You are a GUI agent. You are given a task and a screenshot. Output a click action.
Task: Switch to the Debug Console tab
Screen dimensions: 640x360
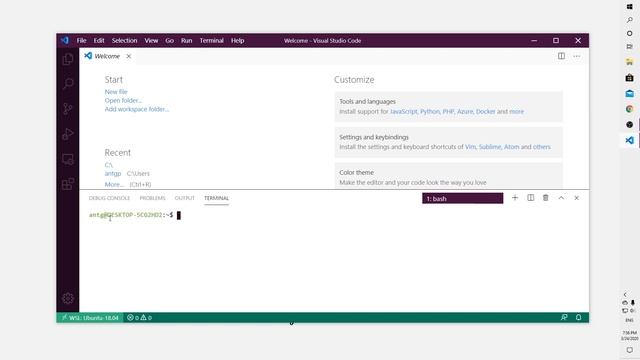tap(109, 198)
